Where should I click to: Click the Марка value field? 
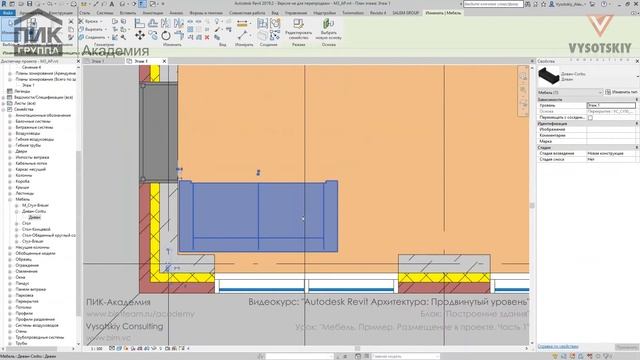pos(611,141)
